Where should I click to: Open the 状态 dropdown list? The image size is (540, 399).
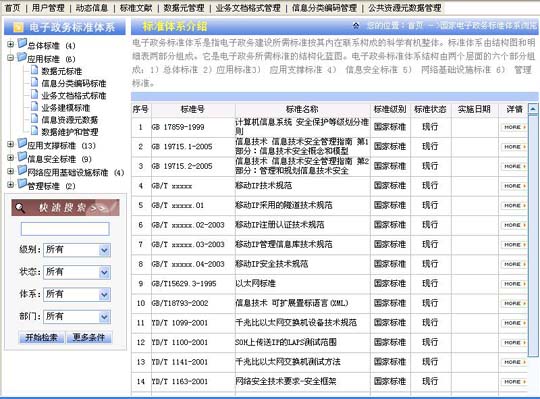point(104,272)
